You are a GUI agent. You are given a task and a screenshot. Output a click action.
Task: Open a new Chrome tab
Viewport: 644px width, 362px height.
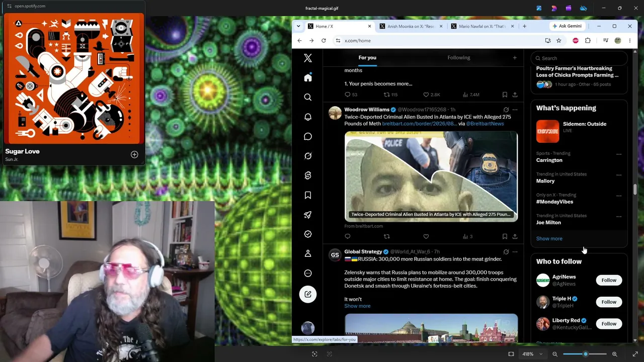[524, 26]
